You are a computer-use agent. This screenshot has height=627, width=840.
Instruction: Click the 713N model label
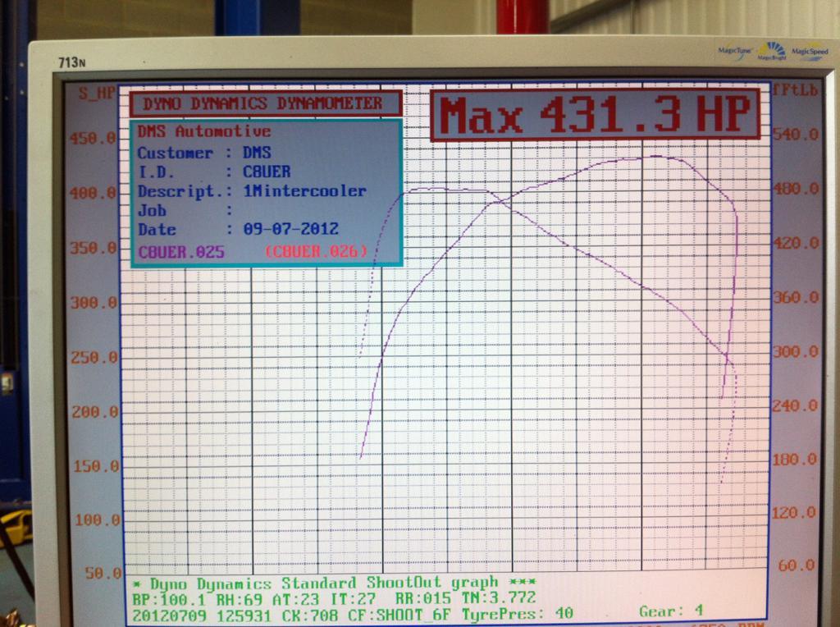click(x=71, y=62)
